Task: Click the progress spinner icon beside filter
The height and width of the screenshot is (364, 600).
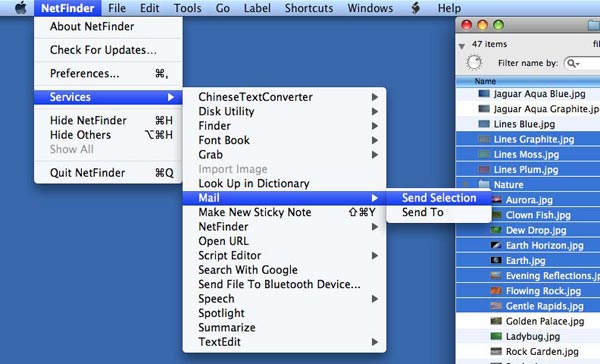Action: point(474,63)
